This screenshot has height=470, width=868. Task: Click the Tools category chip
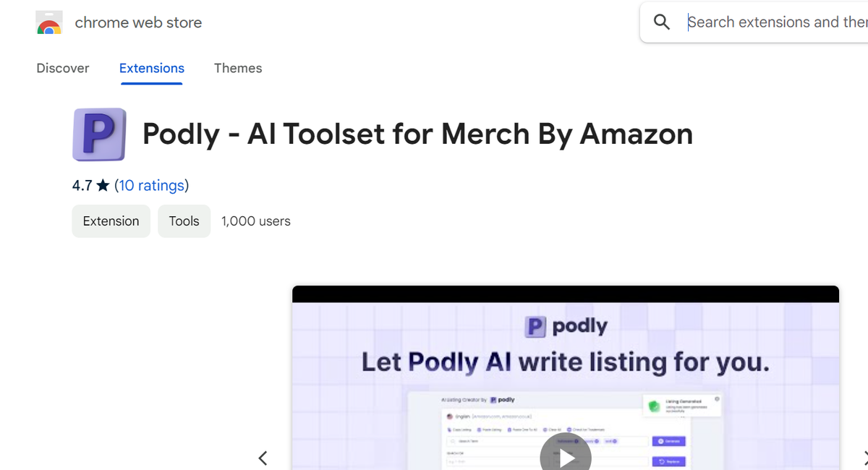click(x=184, y=221)
